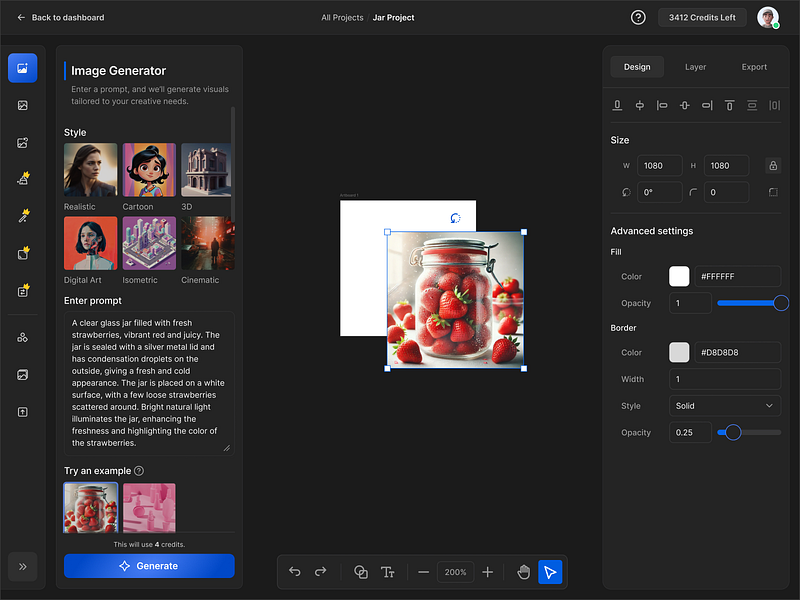This screenshot has width=800, height=600.
Task: Toggle the aspect ratio lock for size
Action: [x=772, y=166]
